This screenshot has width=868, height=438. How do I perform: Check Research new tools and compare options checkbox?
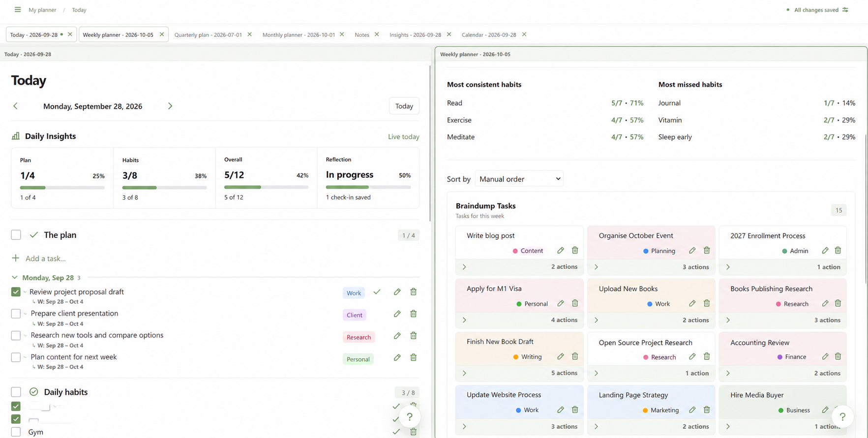(x=16, y=336)
